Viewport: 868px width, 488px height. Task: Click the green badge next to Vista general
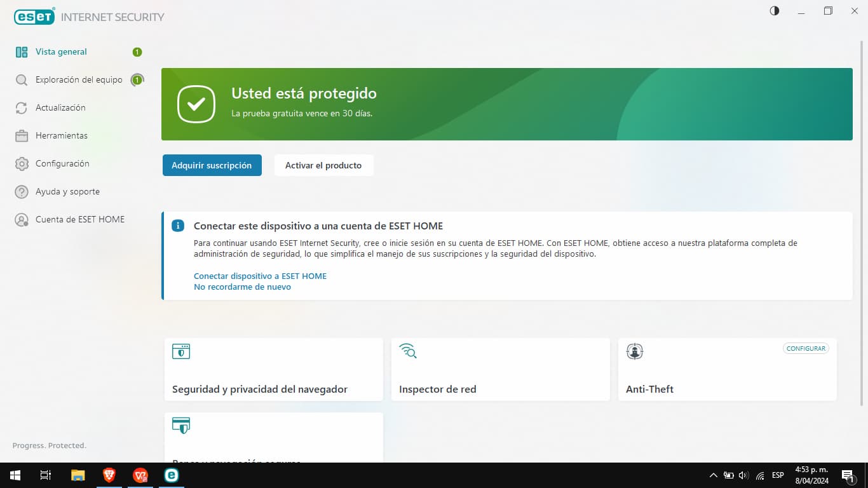(x=137, y=52)
